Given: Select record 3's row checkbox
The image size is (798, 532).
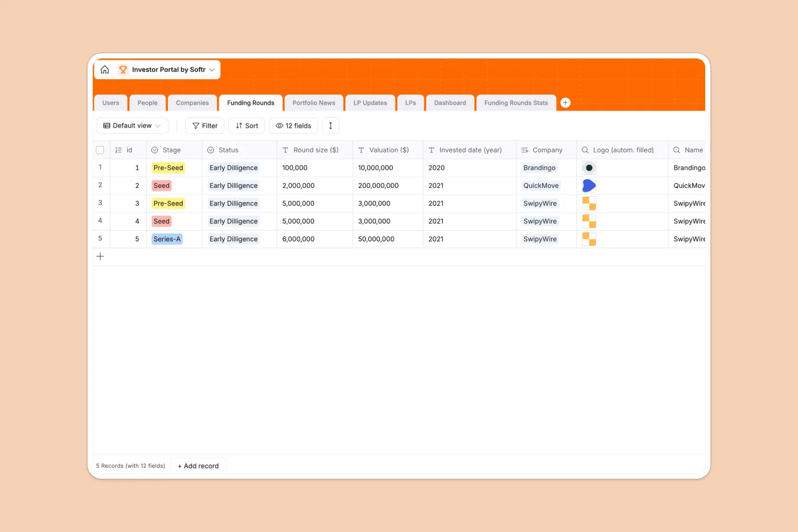Looking at the screenshot, I should coord(100,203).
